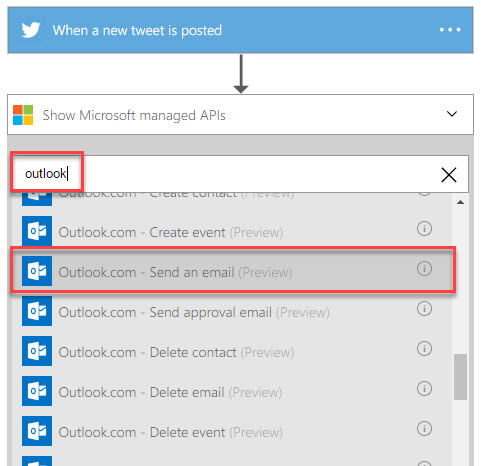Image resolution: width=481 pixels, height=466 pixels.
Task: Show info for Delete event
Action: [x=424, y=428]
